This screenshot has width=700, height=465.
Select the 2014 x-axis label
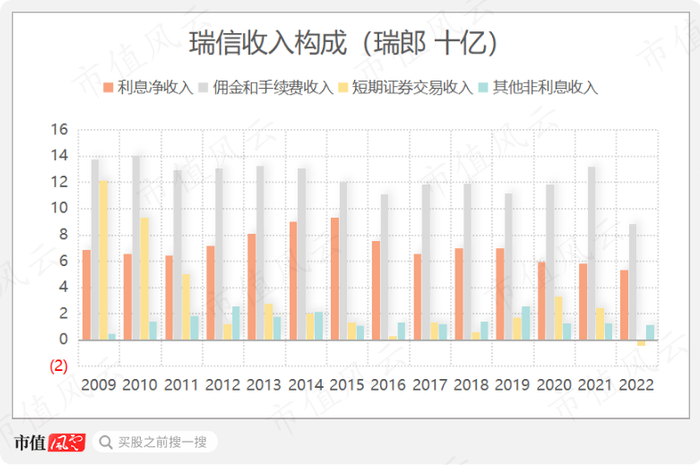[x=305, y=385]
